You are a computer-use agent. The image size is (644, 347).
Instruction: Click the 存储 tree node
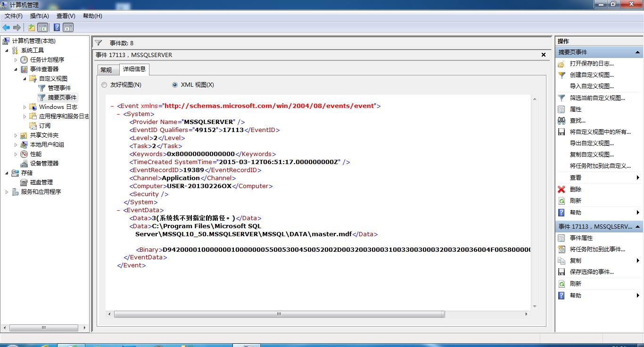(27, 173)
